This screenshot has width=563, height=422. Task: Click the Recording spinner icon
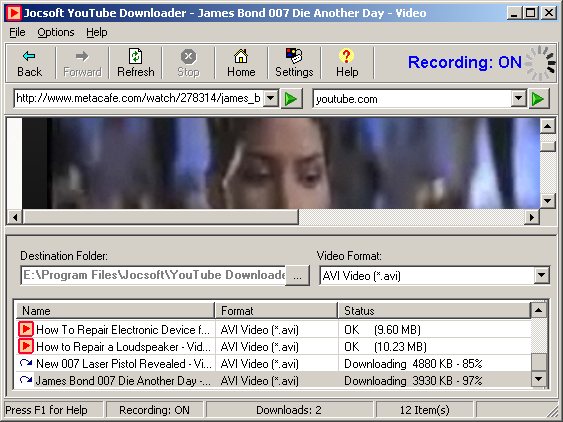click(x=541, y=63)
